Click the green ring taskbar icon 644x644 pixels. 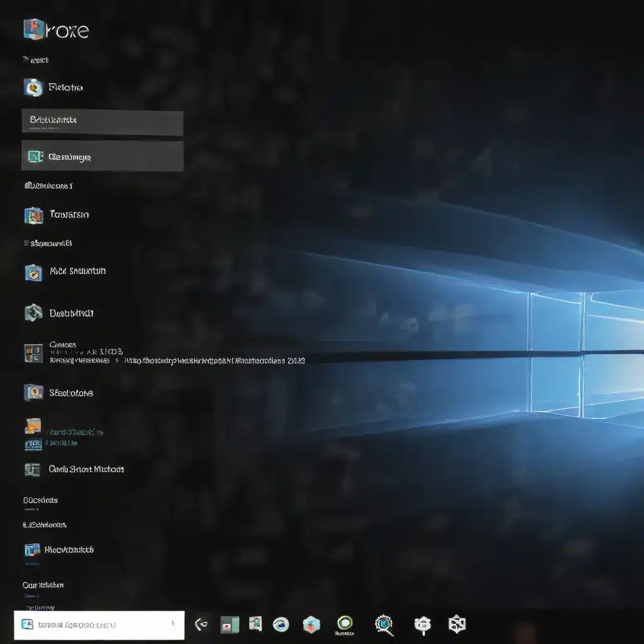345,623
